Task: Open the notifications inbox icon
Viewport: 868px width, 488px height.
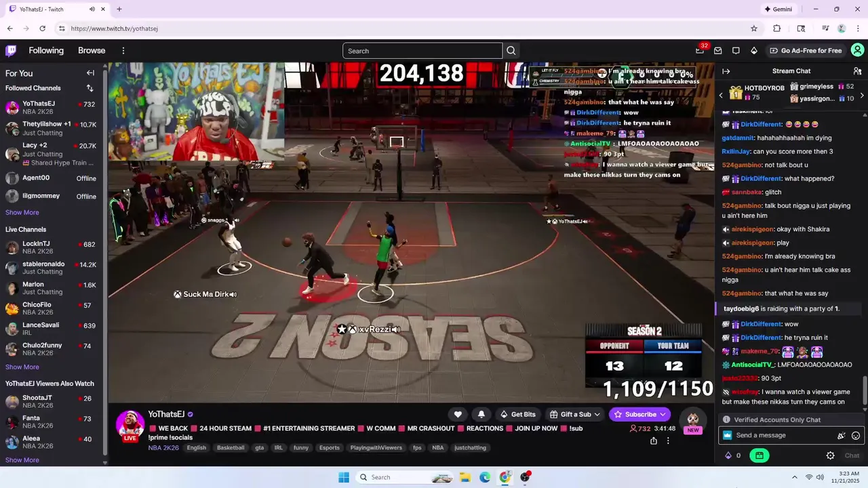Action: 718,51
